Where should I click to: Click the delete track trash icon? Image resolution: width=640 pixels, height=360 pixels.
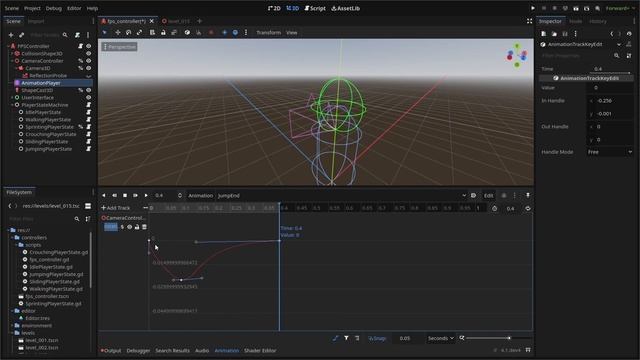point(144,227)
